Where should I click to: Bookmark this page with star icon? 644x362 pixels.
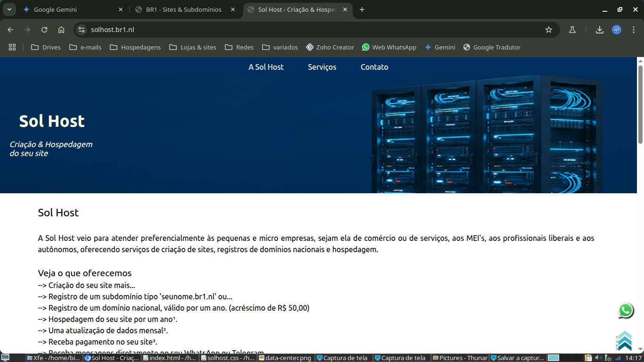coord(549,30)
